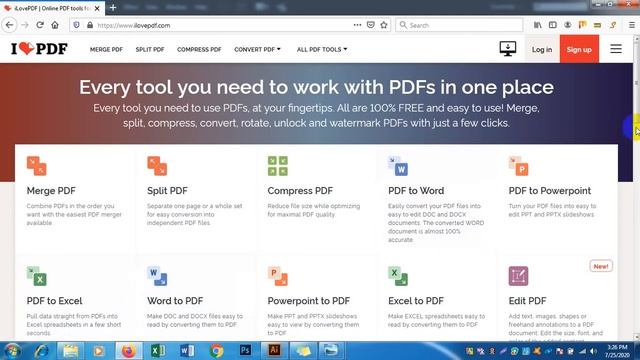This screenshot has height=360, width=640.
Task: Click the desktop app download icon
Action: 508,49
